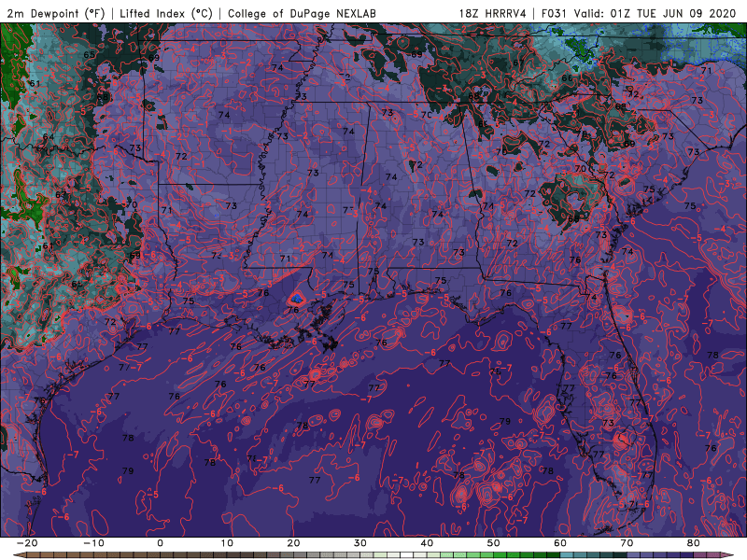Click the 80 label on the color scale

(x=694, y=543)
